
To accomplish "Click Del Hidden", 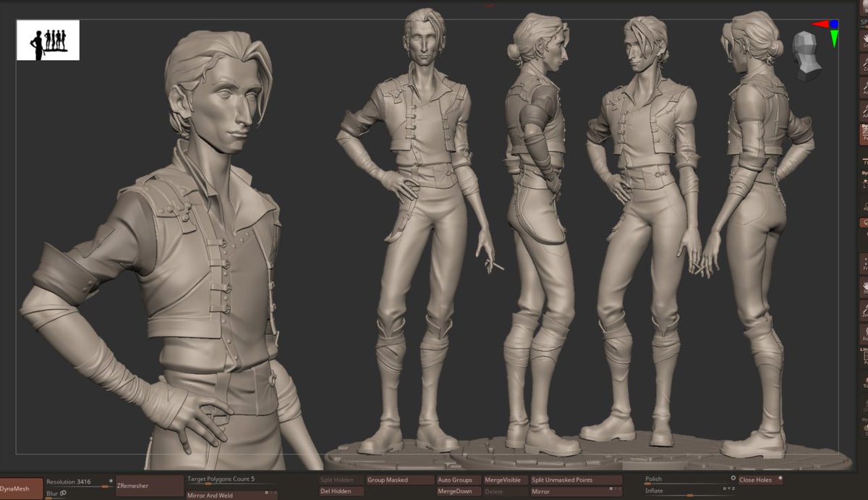I will click(x=340, y=492).
